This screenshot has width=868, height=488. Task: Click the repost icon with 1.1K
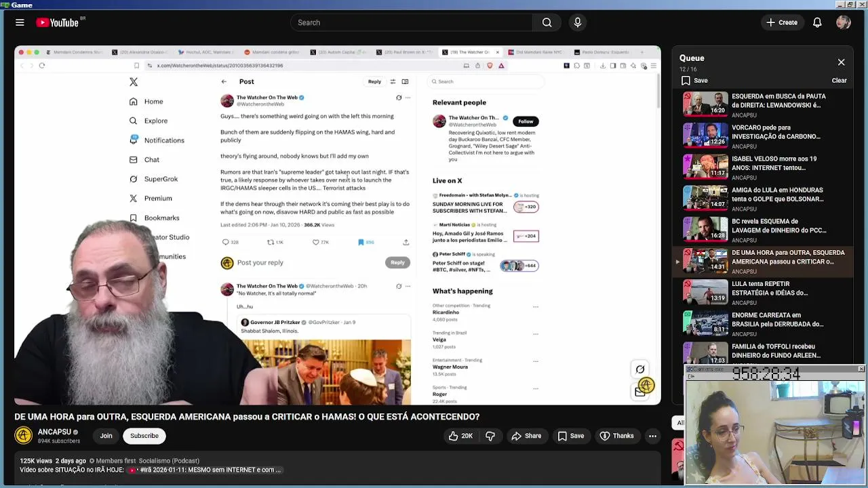pyautogui.click(x=271, y=242)
